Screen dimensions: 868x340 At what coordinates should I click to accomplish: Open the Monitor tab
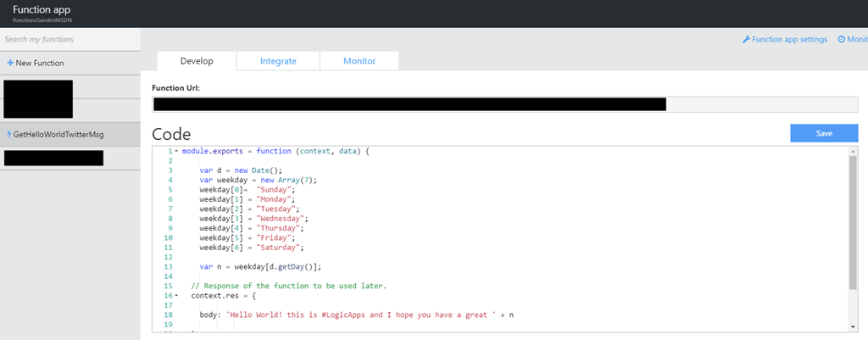coord(359,61)
